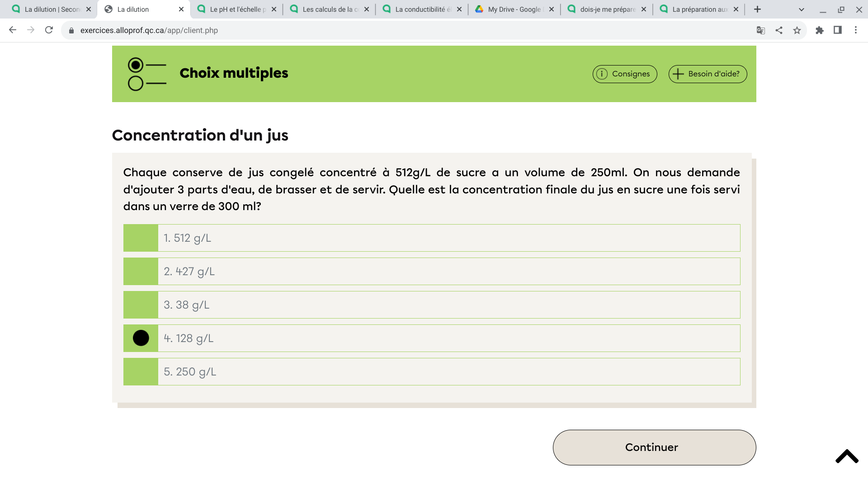
Task: Click the browser reload icon
Action: tap(49, 30)
